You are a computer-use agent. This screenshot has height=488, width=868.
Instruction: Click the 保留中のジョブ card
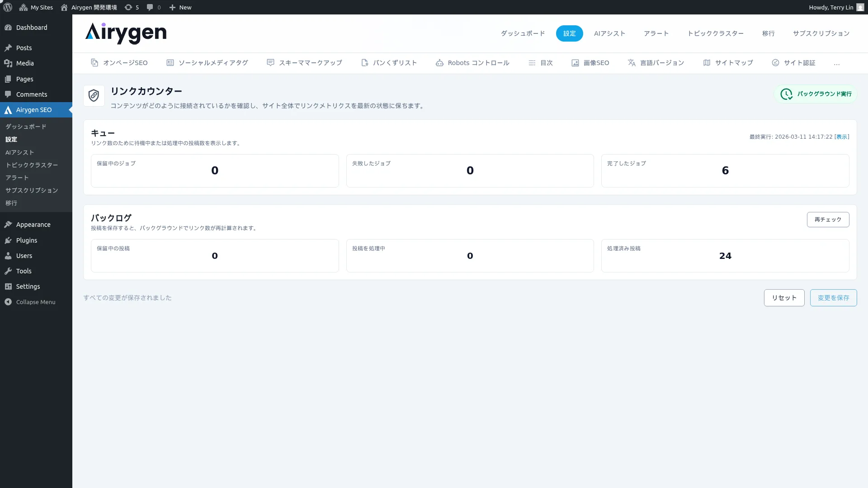[215, 171]
